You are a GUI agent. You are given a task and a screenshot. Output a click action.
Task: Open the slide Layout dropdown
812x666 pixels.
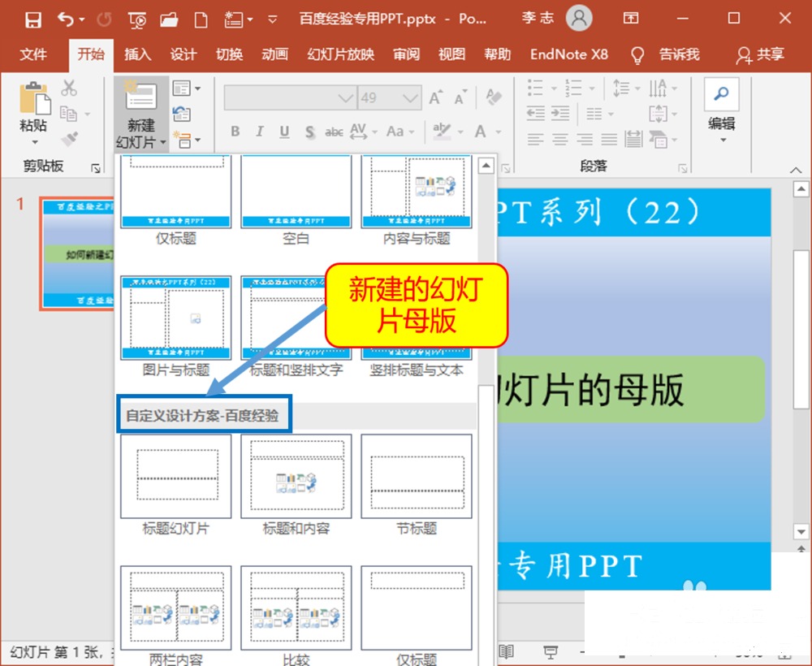[187, 89]
